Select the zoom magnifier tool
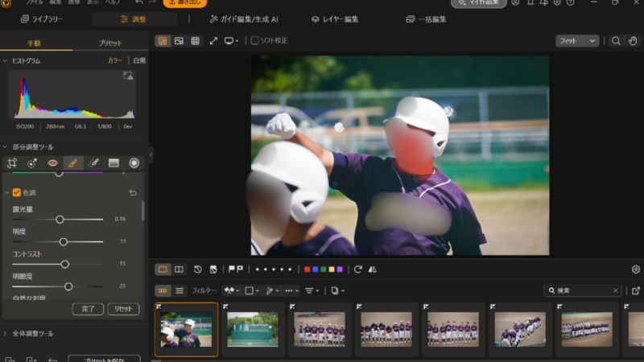The image size is (644, 362). (x=616, y=41)
